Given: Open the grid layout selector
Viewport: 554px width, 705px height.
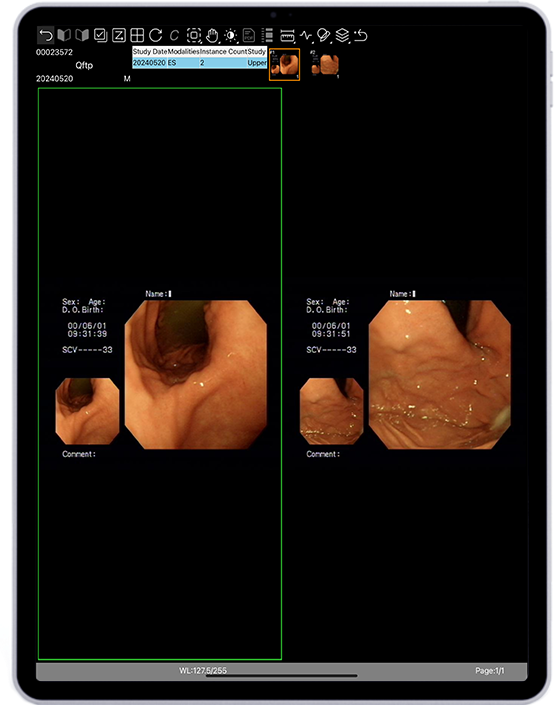Looking at the screenshot, I should 137,35.
